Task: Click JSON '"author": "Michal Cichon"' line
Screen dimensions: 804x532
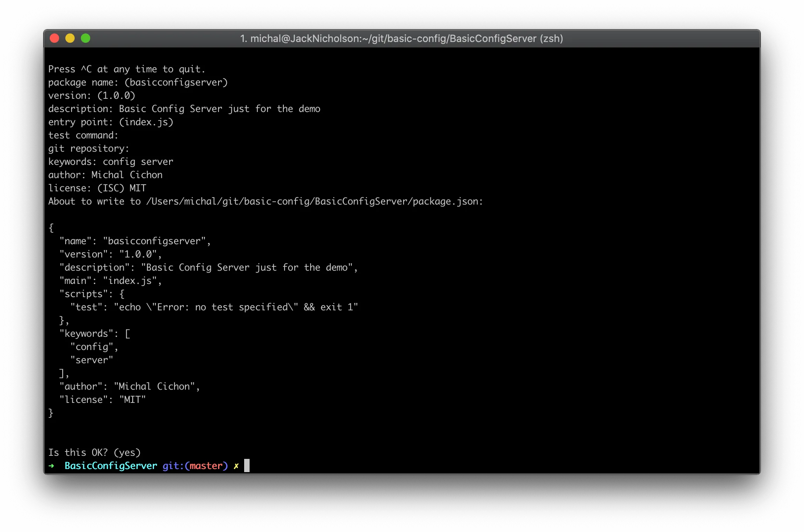Action: [x=129, y=387]
